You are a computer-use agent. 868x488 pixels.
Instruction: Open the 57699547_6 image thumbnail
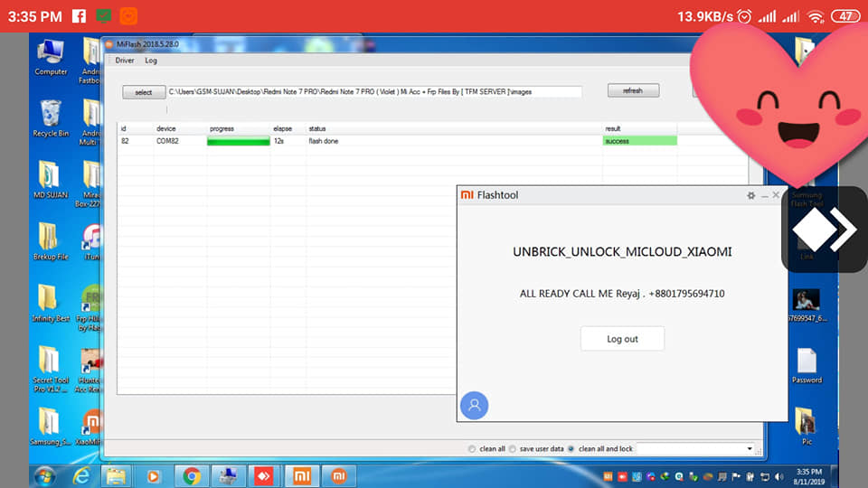pos(807,305)
